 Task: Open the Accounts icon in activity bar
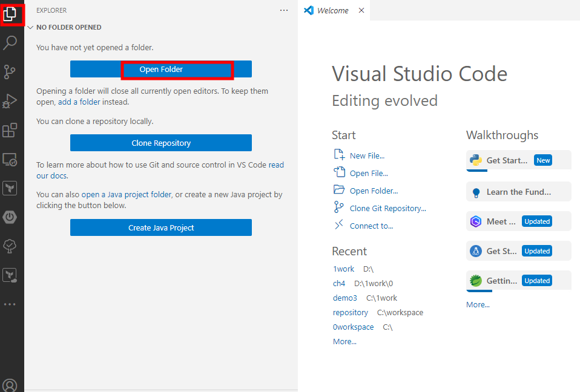pyautogui.click(x=10, y=385)
